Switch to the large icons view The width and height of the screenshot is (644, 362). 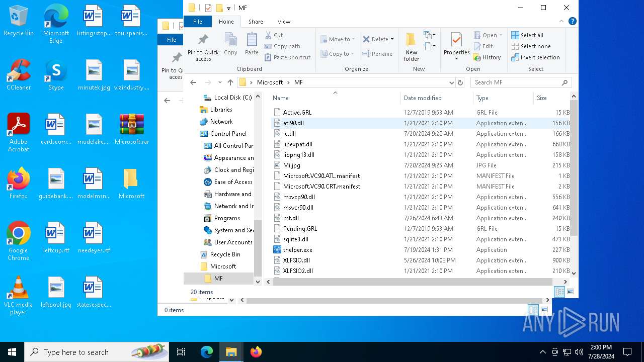(571, 292)
